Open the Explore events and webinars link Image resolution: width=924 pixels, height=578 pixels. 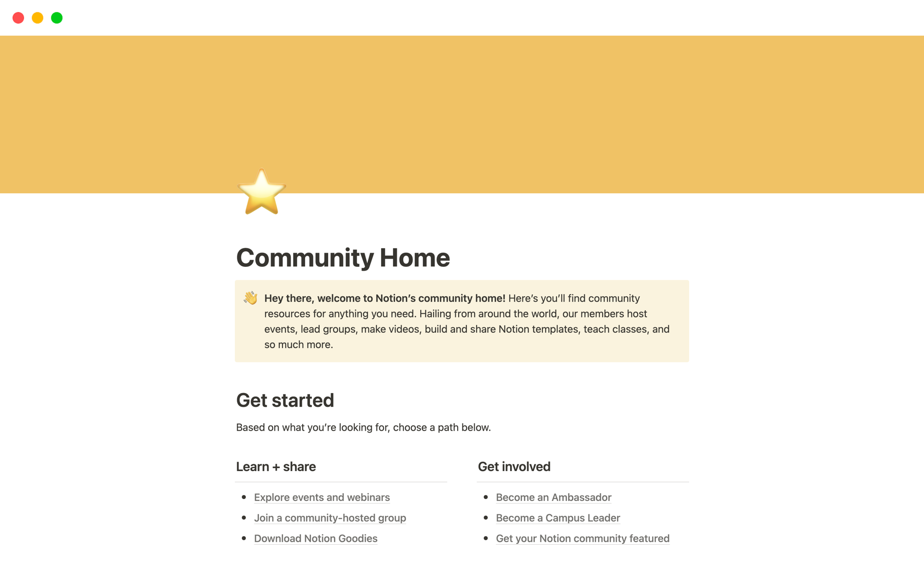coord(321,497)
